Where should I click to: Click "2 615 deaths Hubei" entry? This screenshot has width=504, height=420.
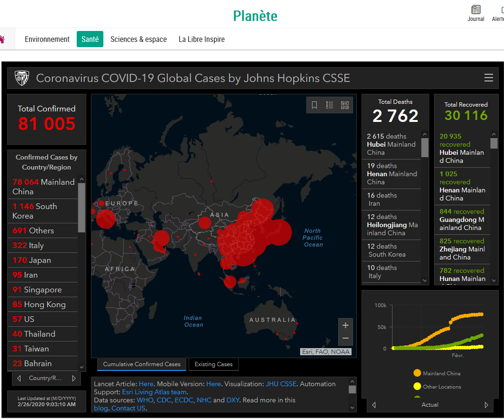point(392,145)
